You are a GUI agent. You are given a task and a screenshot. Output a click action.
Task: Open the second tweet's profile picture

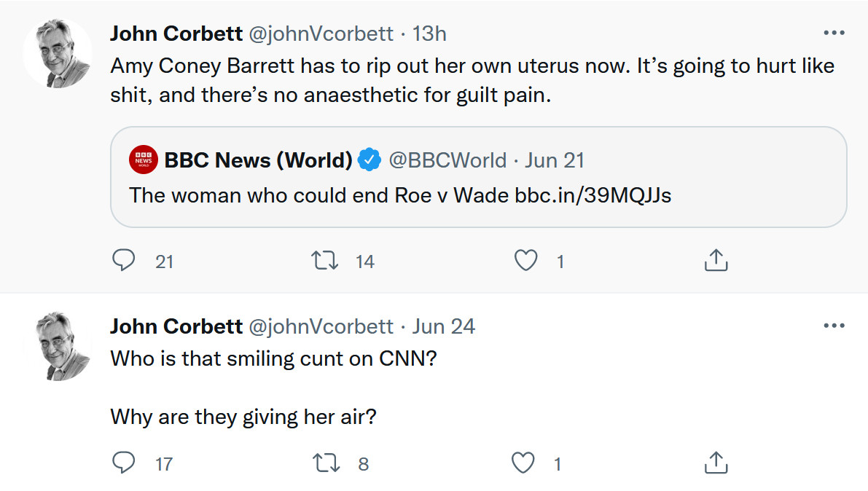click(x=58, y=346)
